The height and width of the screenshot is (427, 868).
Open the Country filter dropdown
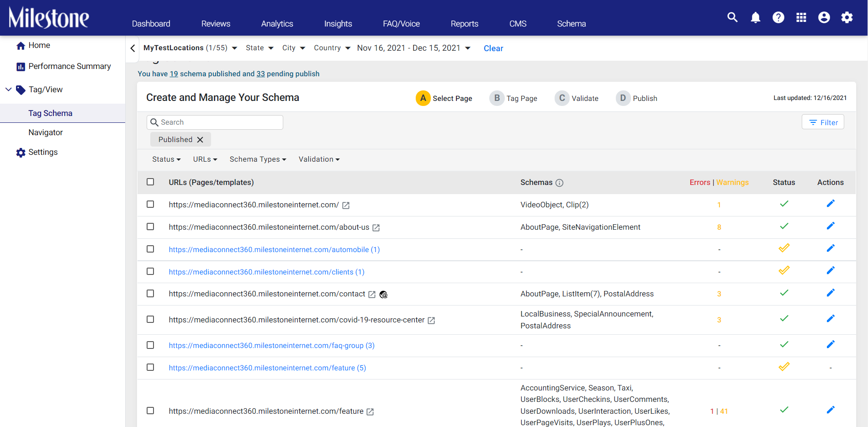point(332,48)
